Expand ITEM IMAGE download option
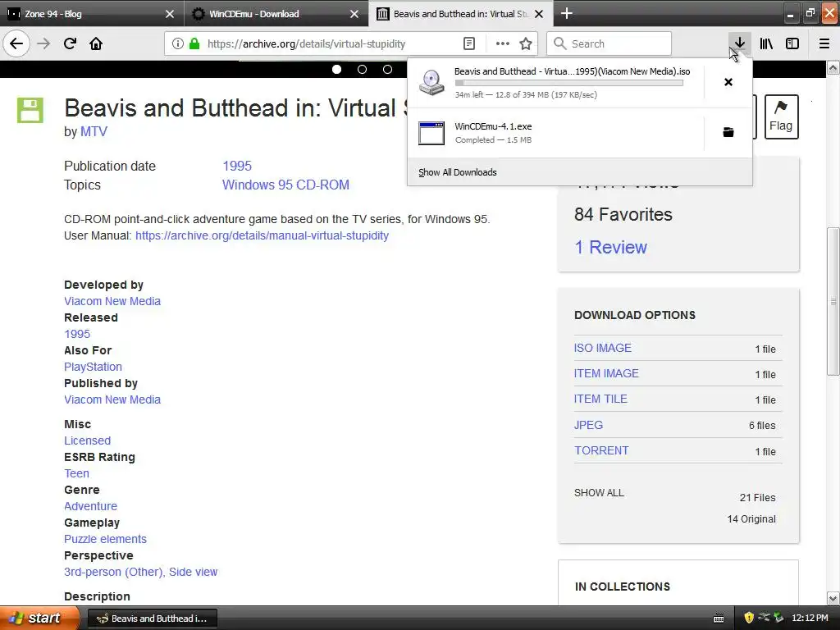The image size is (840, 630). point(606,373)
